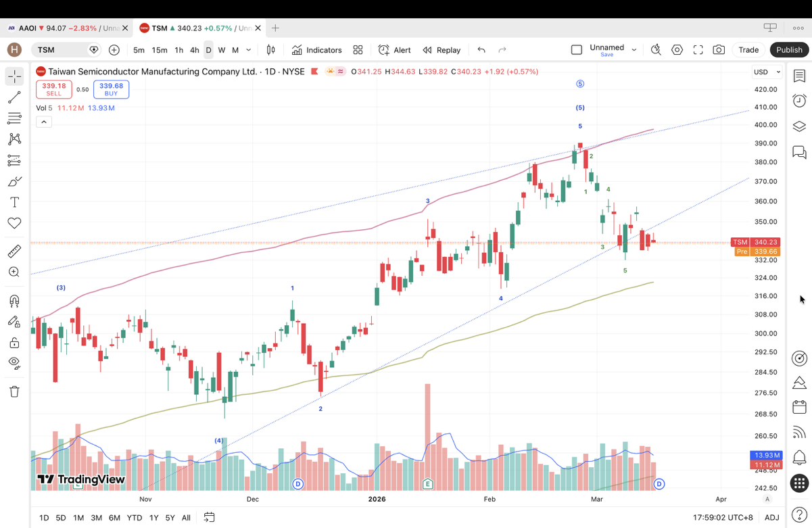Open the object tree layers panel
The height and width of the screenshot is (528, 812).
[799, 126]
